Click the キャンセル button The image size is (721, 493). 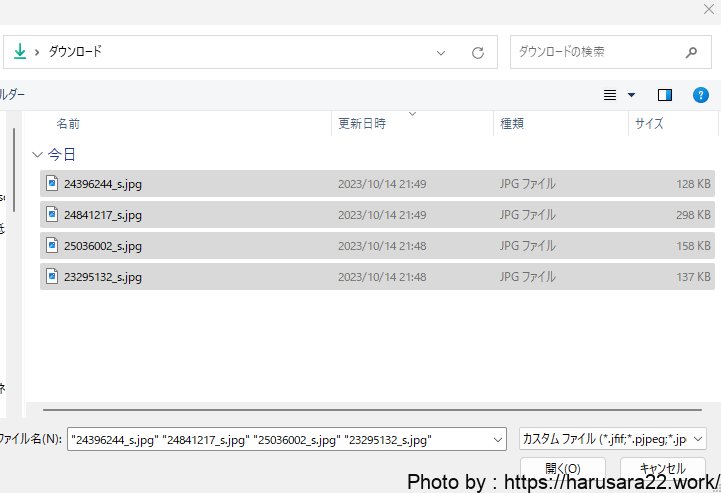[662, 468]
